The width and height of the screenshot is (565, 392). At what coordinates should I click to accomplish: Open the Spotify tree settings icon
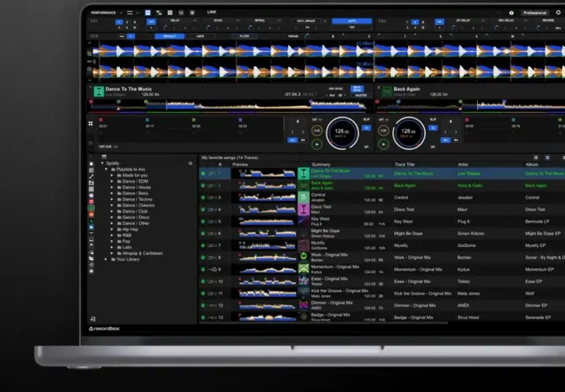(190, 163)
